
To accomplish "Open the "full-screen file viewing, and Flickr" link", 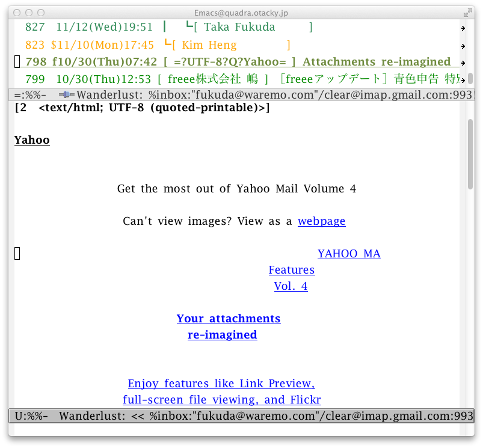I will pos(222,400).
